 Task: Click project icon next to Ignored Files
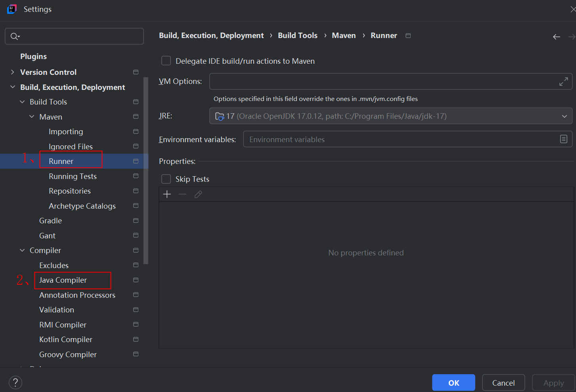[x=136, y=146]
